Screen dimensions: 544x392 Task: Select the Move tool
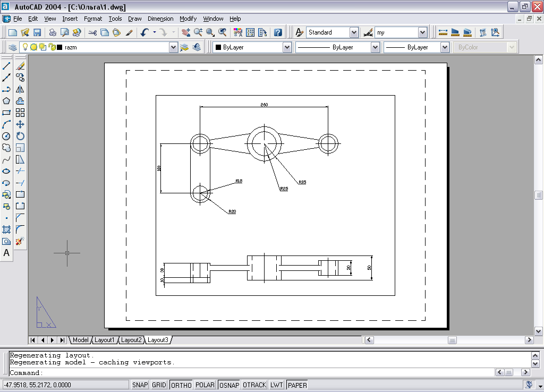pyautogui.click(x=20, y=124)
